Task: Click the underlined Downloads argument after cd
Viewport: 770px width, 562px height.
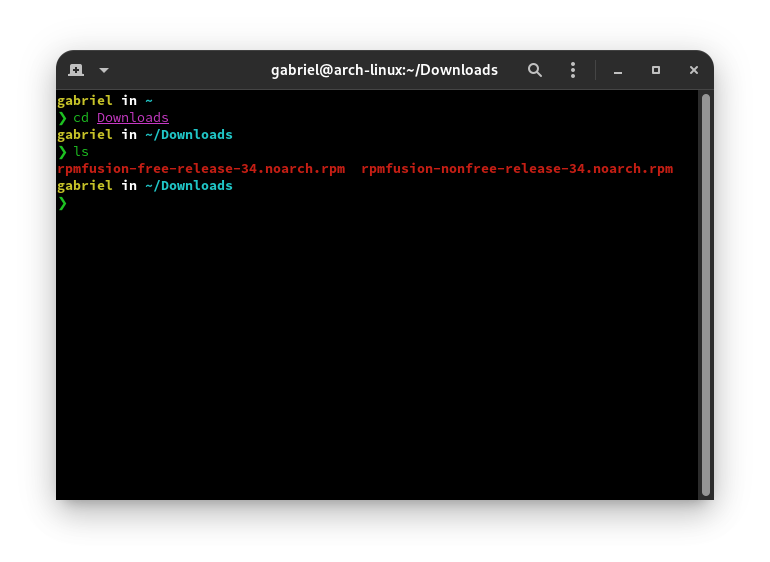Action: coord(133,118)
